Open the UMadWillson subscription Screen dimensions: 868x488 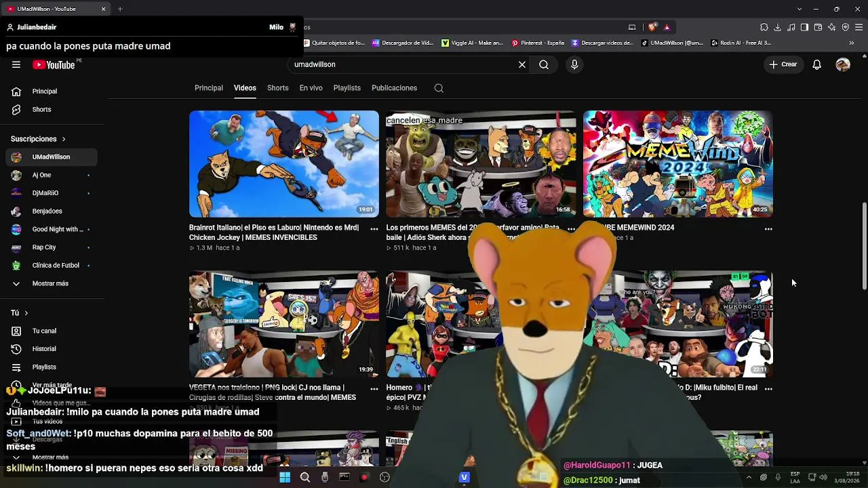(51, 157)
